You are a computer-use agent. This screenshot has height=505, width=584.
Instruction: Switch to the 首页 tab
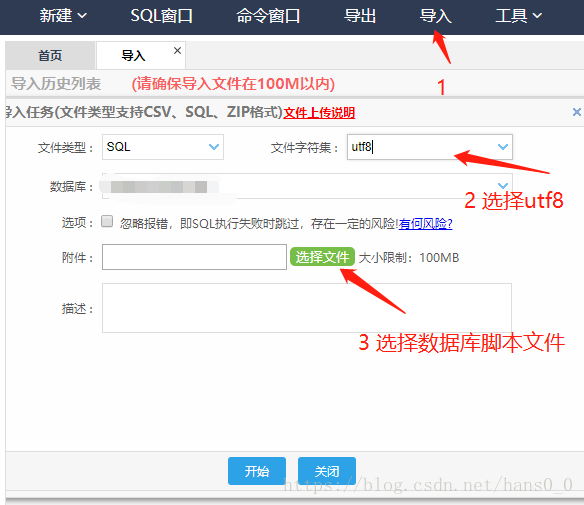click(50, 55)
